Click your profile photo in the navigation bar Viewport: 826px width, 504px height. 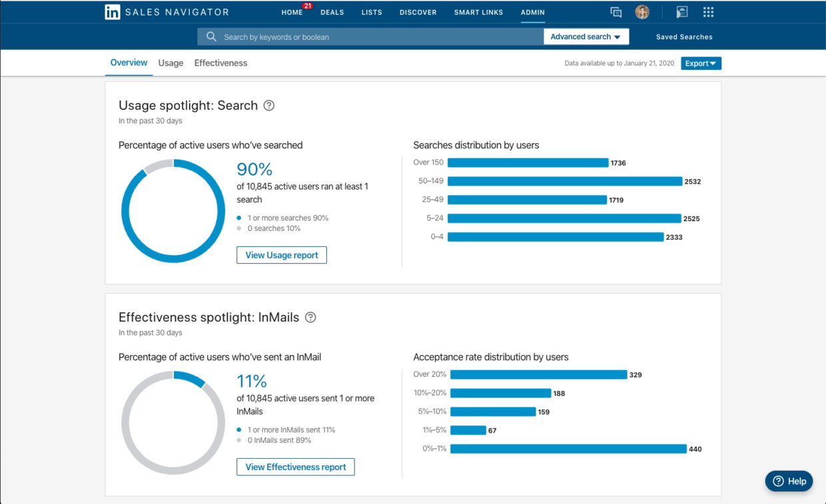tap(641, 11)
